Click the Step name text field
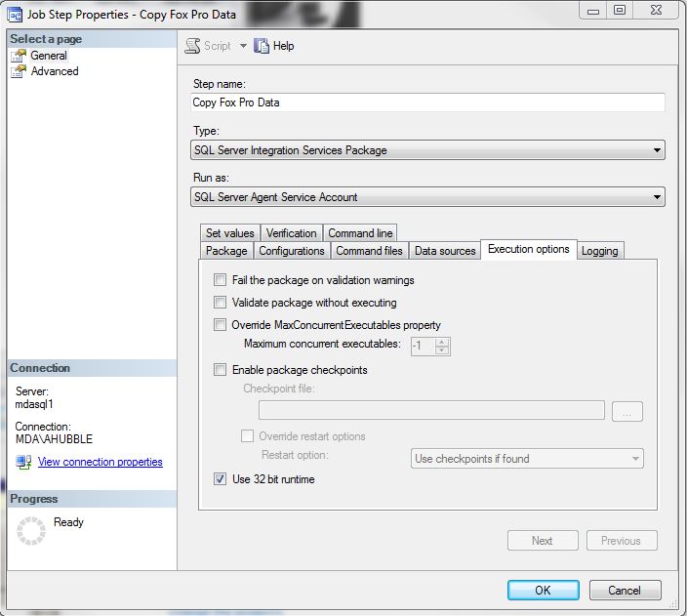The width and height of the screenshot is (687, 616). (427, 103)
